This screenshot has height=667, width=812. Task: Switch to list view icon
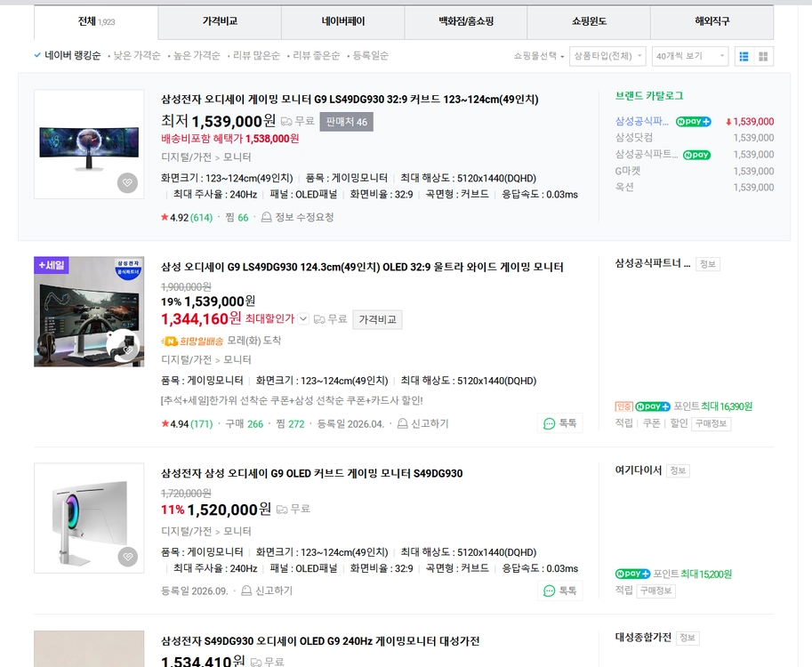744,56
